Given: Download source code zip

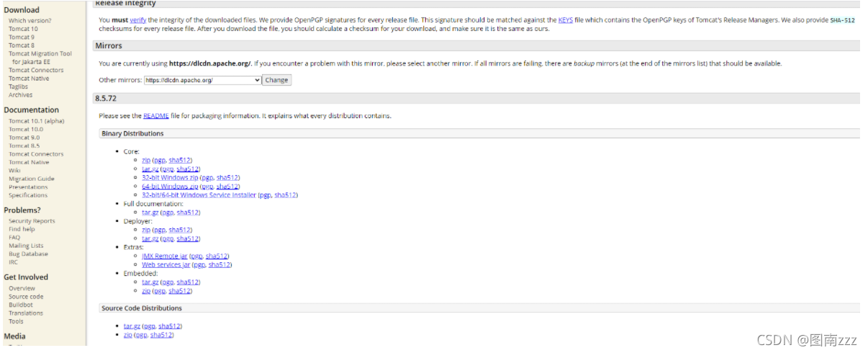Looking at the screenshot, I should click(128, 335).
